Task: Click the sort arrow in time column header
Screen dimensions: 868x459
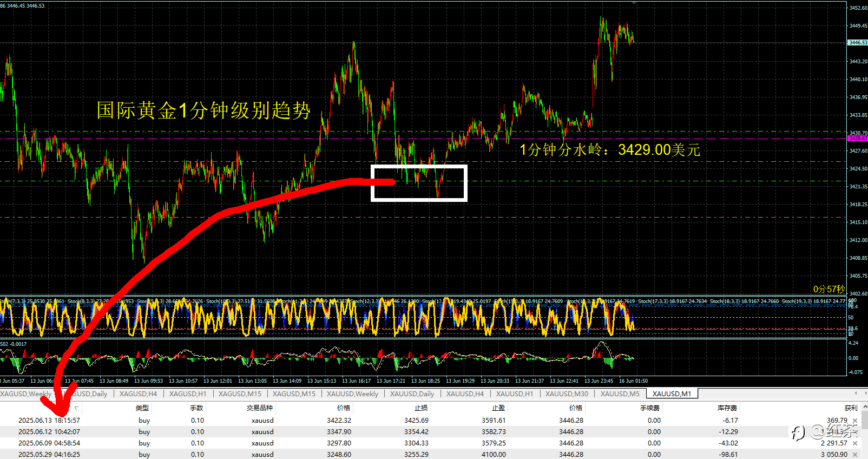Action: (76, 408)
